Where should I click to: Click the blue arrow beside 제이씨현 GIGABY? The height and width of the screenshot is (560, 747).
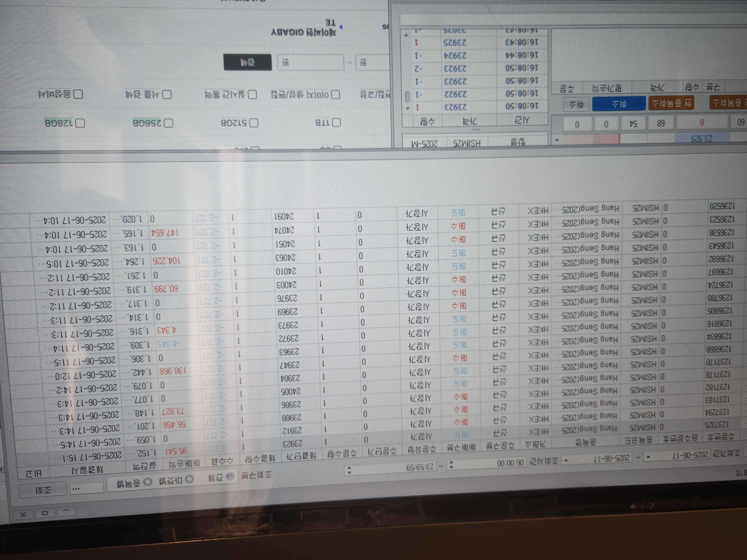point(341,27)
